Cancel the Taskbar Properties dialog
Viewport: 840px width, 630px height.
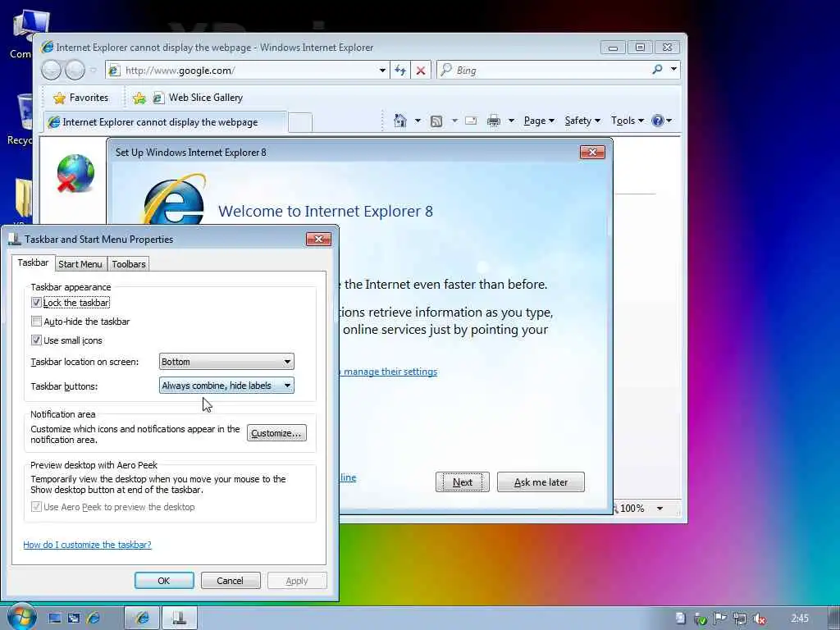point(230,581)
